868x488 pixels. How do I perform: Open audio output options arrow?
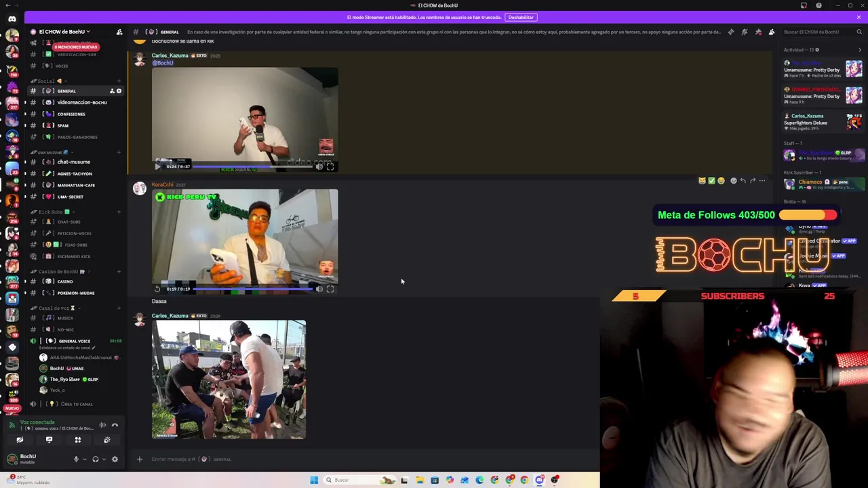tap(104, 460)
